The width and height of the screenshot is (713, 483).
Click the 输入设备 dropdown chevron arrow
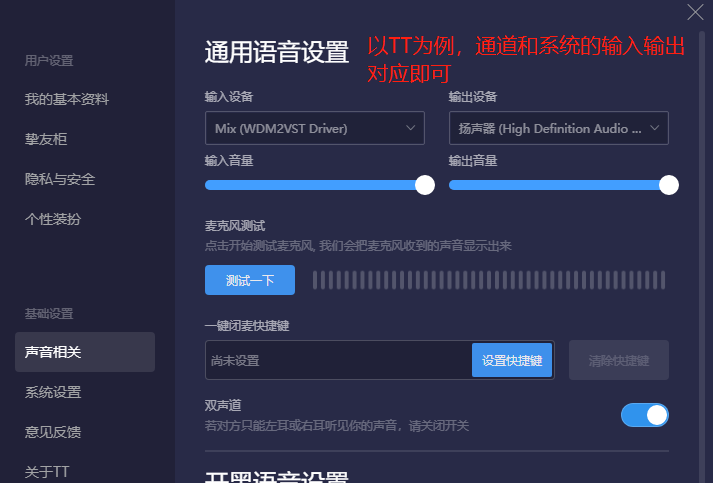pyautogui.click(x=411, y=128)
